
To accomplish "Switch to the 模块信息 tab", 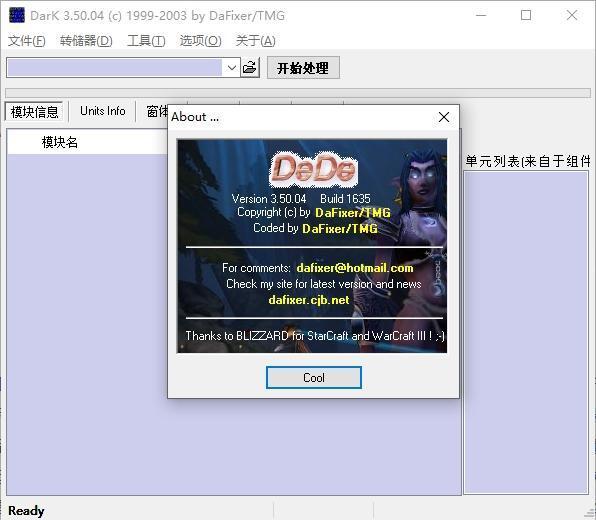I will (34, 112).
